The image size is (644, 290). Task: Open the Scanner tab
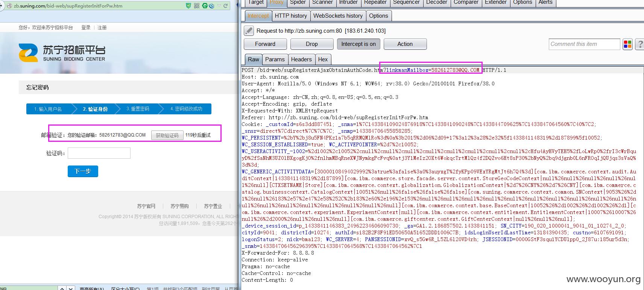322,3
